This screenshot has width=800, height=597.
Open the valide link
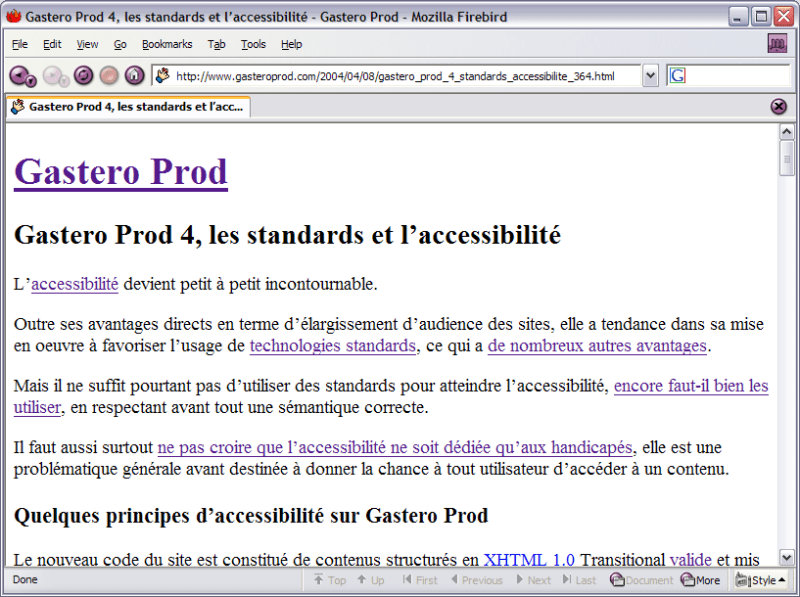point(690,560)
